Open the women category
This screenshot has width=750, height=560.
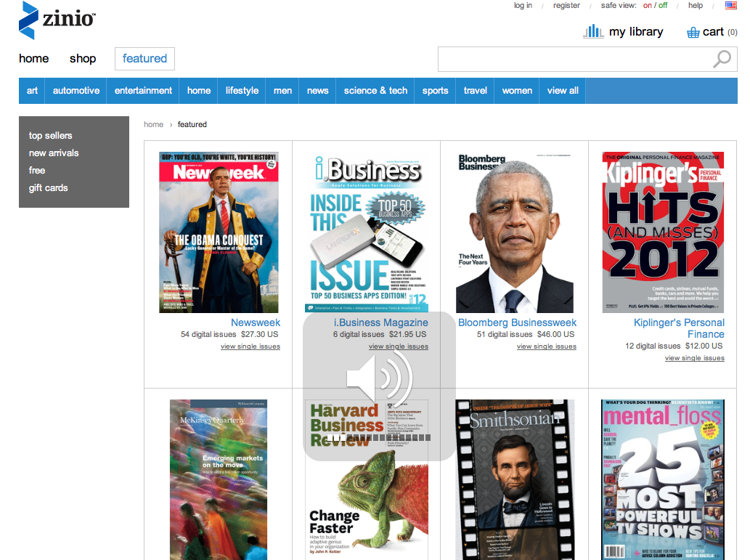coord(517,91)
